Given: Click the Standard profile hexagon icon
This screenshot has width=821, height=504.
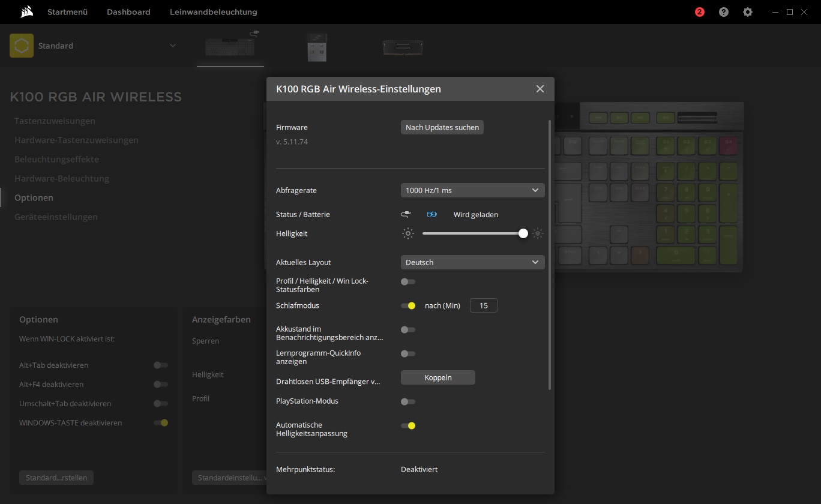Looking at the screenshot, I should tap(22, 46).
